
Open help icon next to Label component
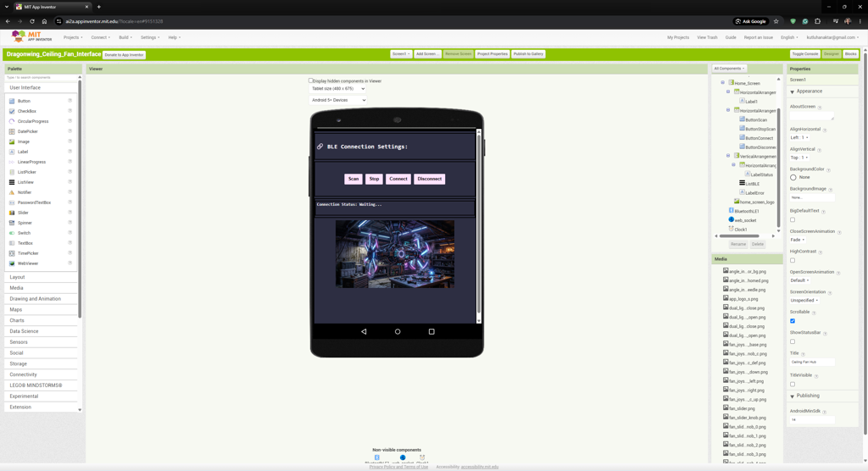(x=70, y=152)
